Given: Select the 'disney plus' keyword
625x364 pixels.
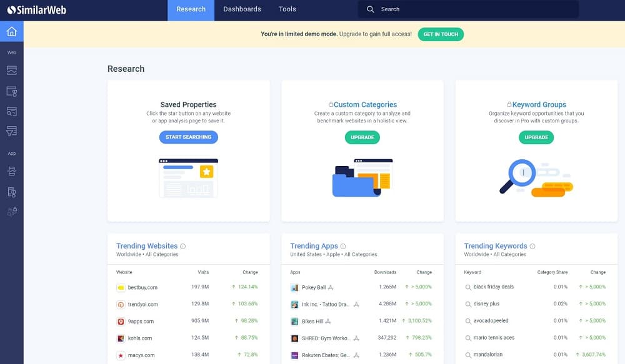Looking at the screenshot, I should (486, 303).
